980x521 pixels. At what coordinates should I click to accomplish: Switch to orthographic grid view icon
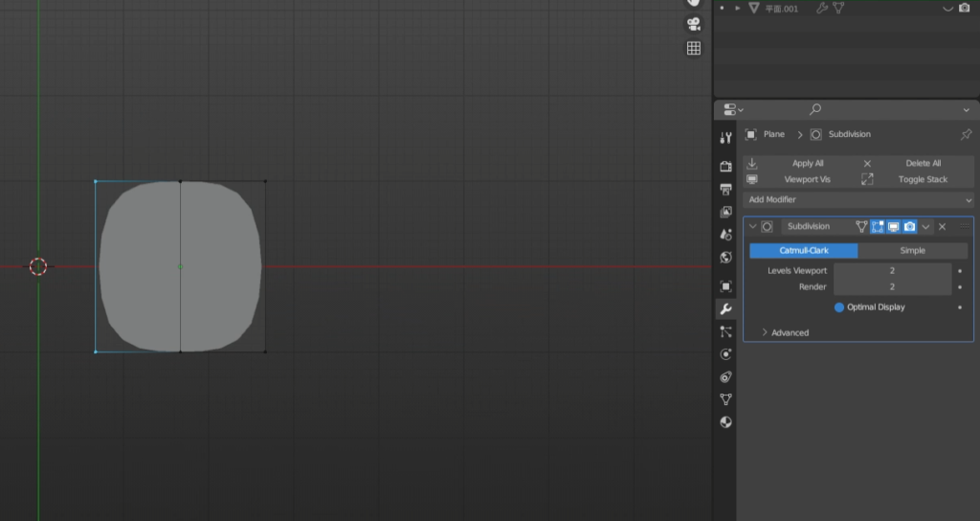pos(694,48)
